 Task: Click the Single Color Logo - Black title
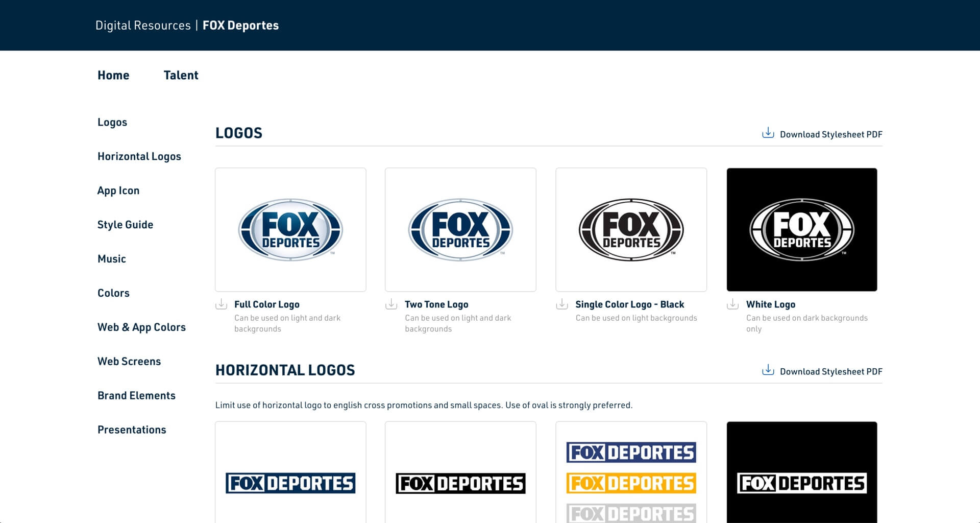tap(630, 304)
